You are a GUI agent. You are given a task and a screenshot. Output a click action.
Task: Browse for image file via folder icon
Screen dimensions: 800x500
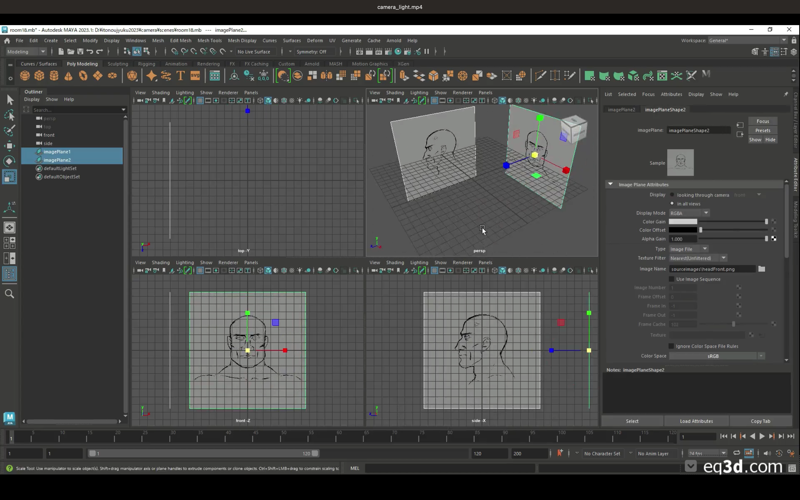[761, 269]
